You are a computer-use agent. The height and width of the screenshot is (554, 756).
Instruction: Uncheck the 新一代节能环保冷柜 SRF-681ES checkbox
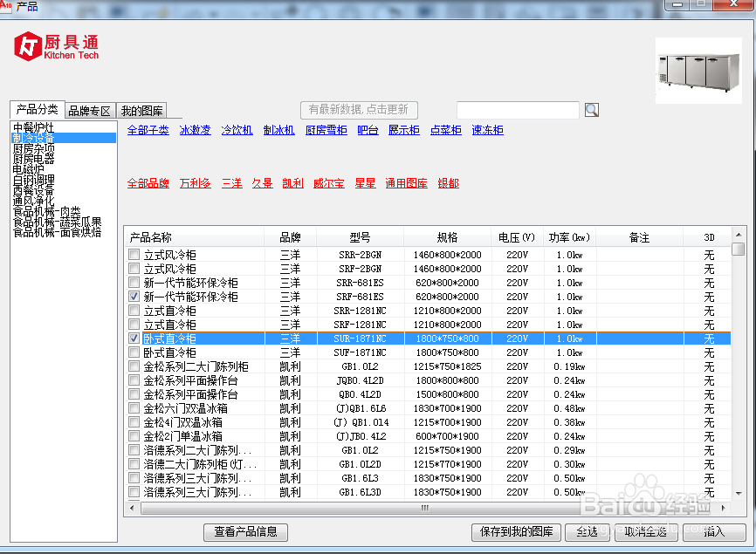134,297
